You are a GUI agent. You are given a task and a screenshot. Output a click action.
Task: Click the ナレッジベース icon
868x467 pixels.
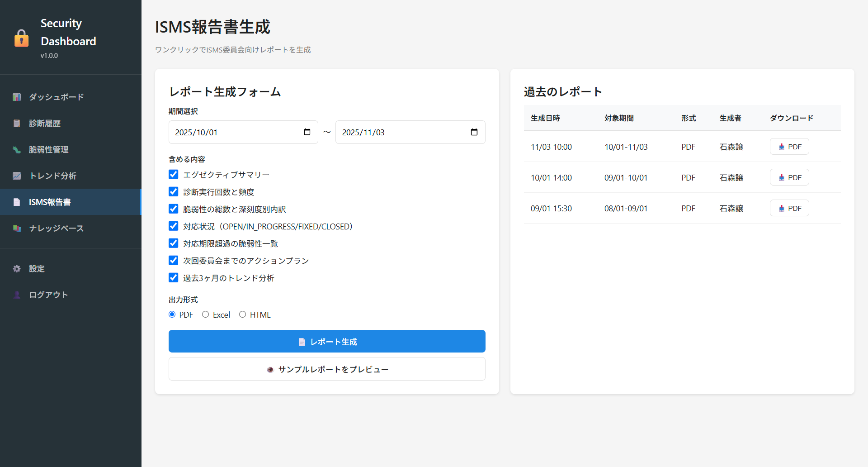[x=17, y=228]
